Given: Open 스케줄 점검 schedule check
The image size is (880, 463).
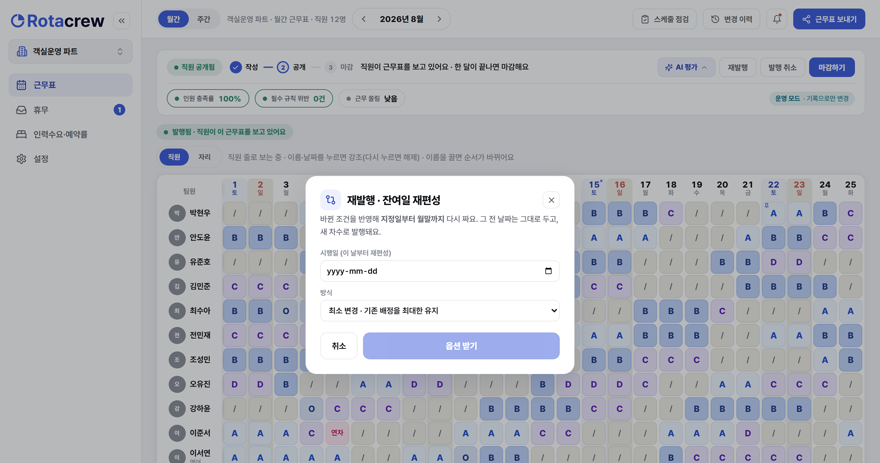Looking at the screenshot, I should coord(664,19).
